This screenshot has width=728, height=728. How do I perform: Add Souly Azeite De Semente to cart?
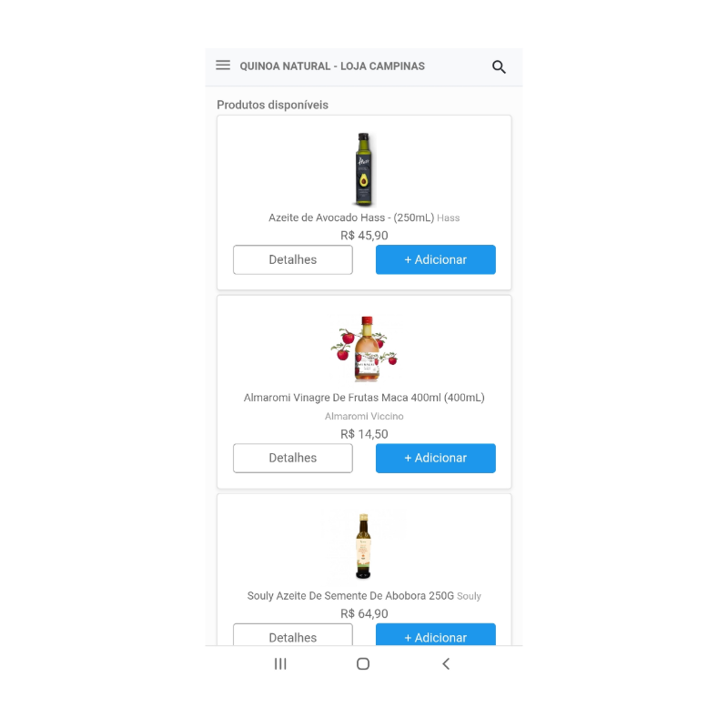tap(436, 634)
